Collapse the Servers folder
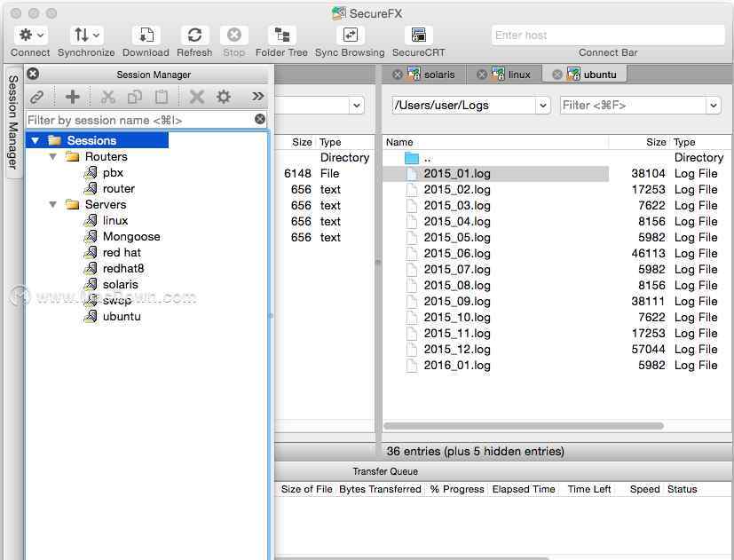This screenshot has height=560, width=734. pos(53,204)
